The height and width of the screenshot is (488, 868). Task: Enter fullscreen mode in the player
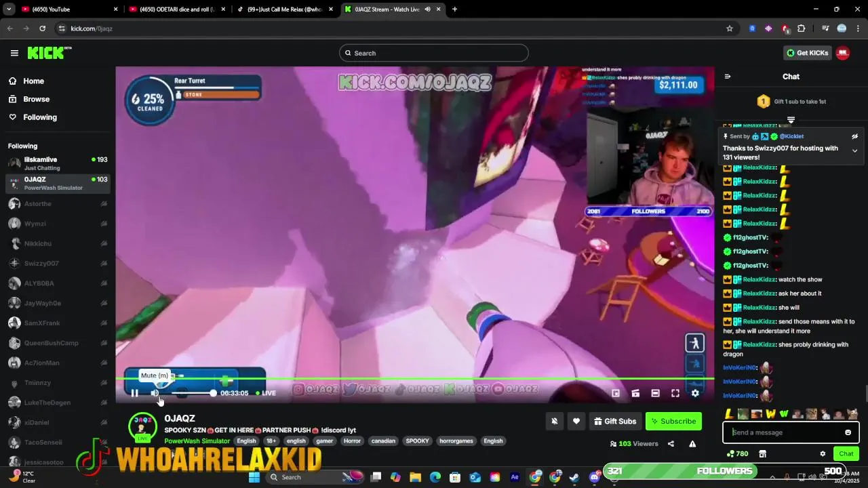point(675,393)
